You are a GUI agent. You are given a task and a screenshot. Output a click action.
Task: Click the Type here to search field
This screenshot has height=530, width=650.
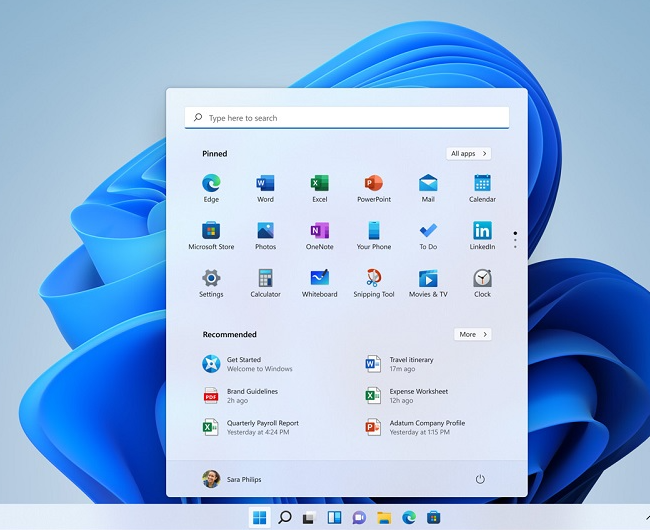347,118
